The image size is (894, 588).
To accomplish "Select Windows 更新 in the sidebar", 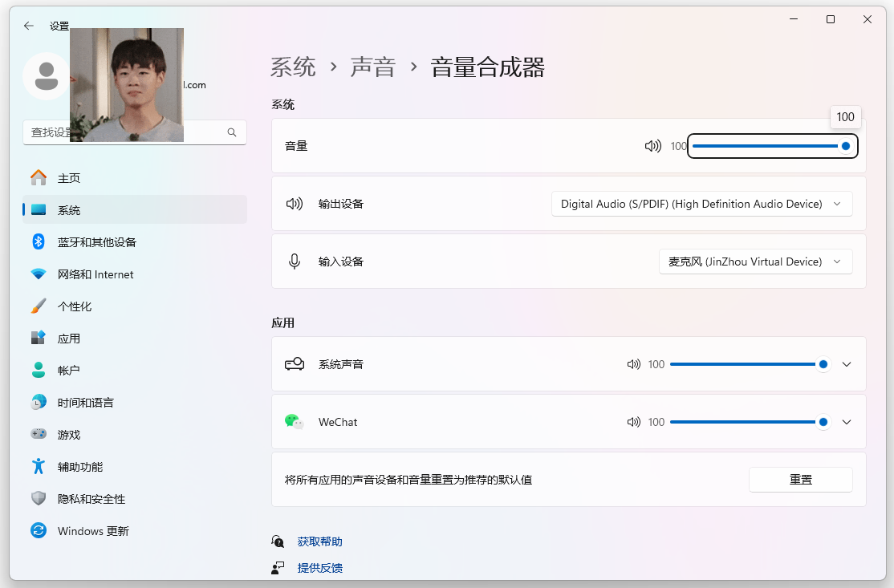I will pyautogui.click(x=135, y=530).
